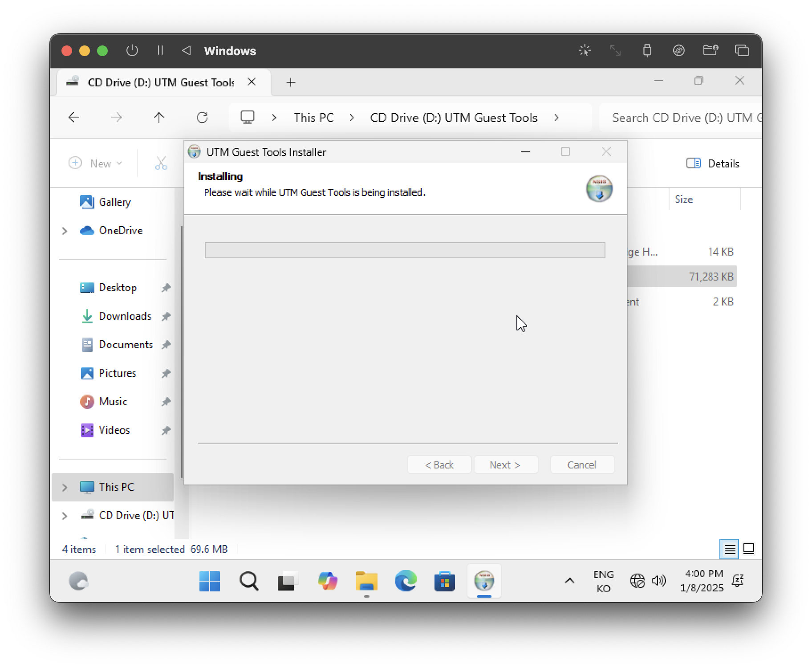Open the UTM CD/DVD drive icon

678,50
